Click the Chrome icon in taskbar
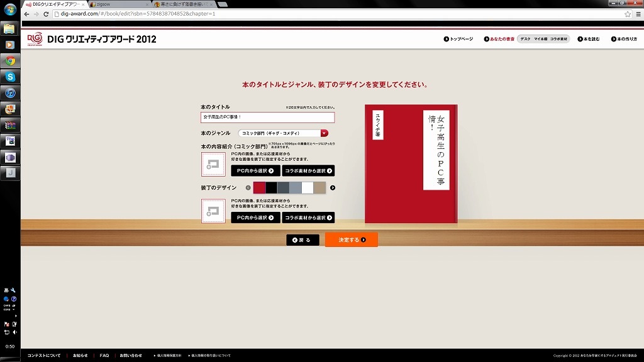The height and width of the screenshot is (362, 644). click(10, 61)
